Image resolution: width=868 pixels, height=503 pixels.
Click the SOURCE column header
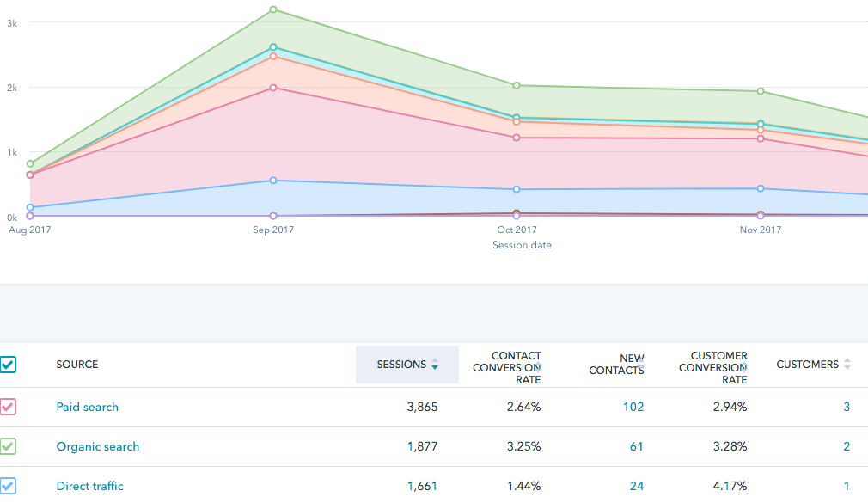[x=77, y=364]
